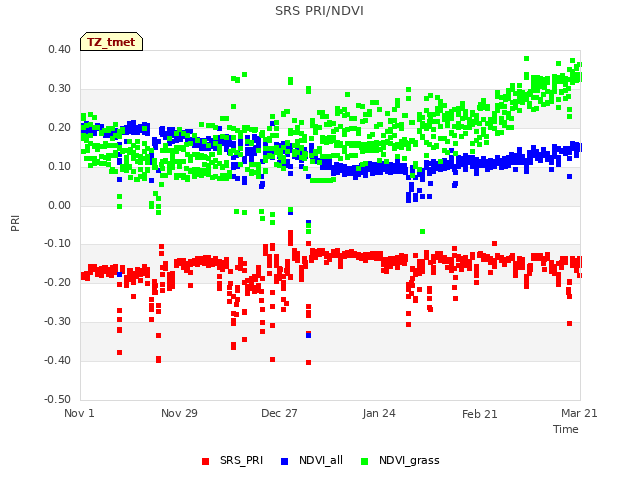Viewport: 640px width, 480px height.
Task: Click the NDVI_all blue legend swatch
Action: click(x=284, y=461)
